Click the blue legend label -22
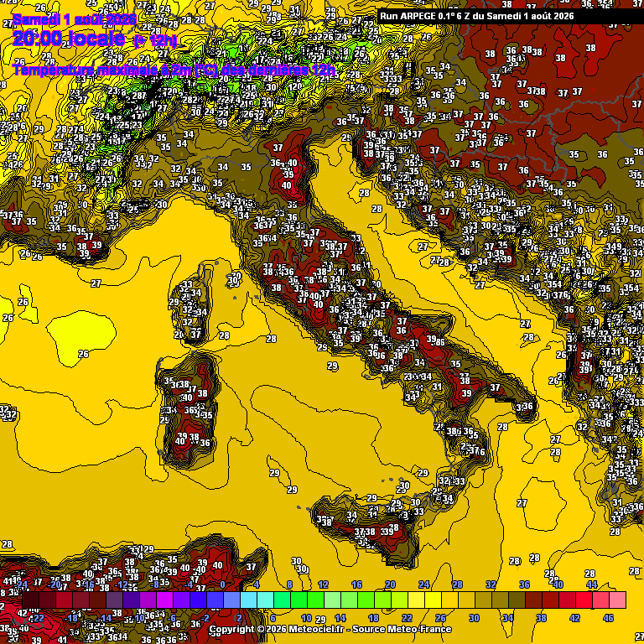 click(x=38, y=618)
